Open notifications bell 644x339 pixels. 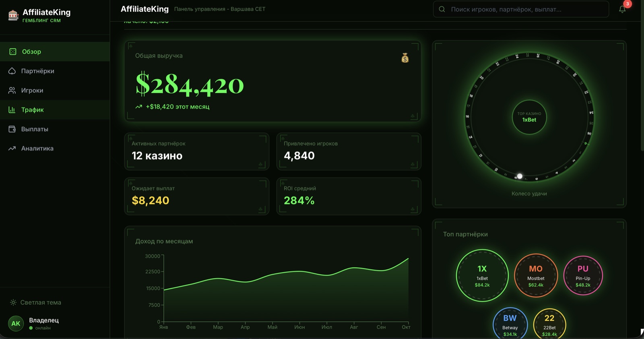[622, 9]
